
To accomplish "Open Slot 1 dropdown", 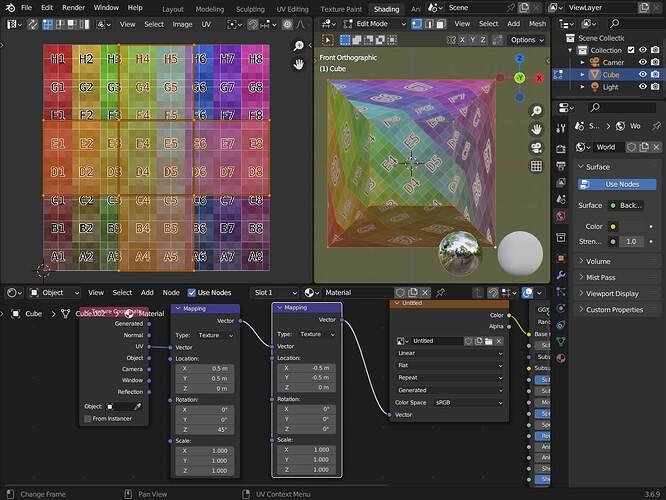I will coord(276,293).
